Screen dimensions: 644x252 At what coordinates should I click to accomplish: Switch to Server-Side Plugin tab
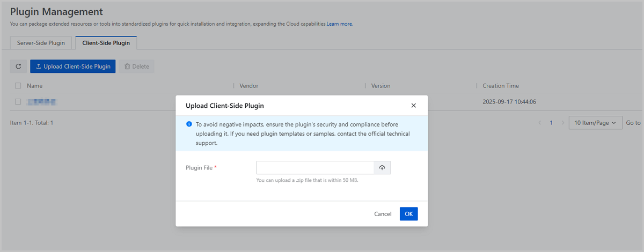tap(41, 43)
